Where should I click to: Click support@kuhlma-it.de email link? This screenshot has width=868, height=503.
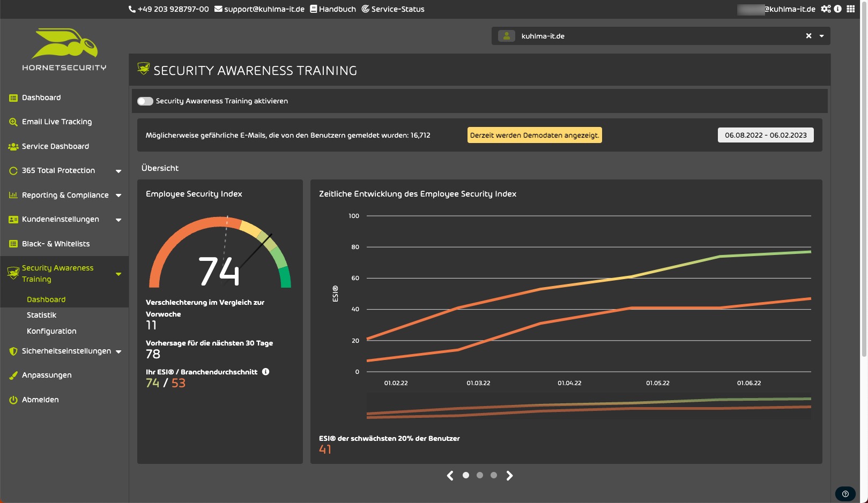pyautogui.click(x=264, y=9)
